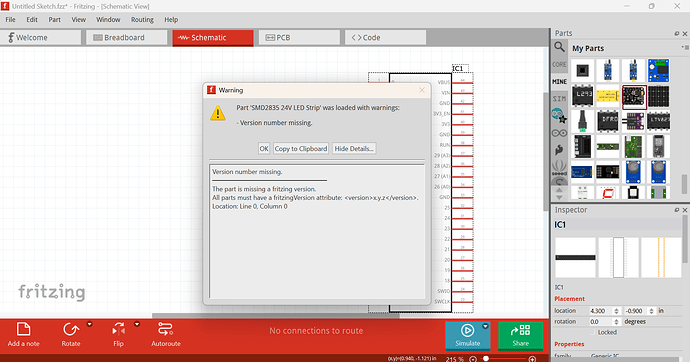Open the Routing menu
The height and width of the screenshot is (362, 690).
142,20
